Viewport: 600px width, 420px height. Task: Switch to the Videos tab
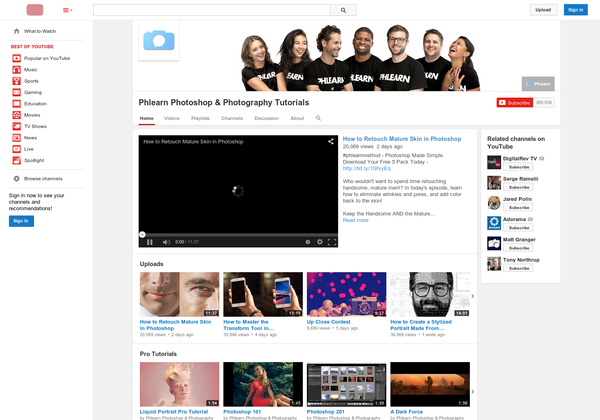click(171, 118)
